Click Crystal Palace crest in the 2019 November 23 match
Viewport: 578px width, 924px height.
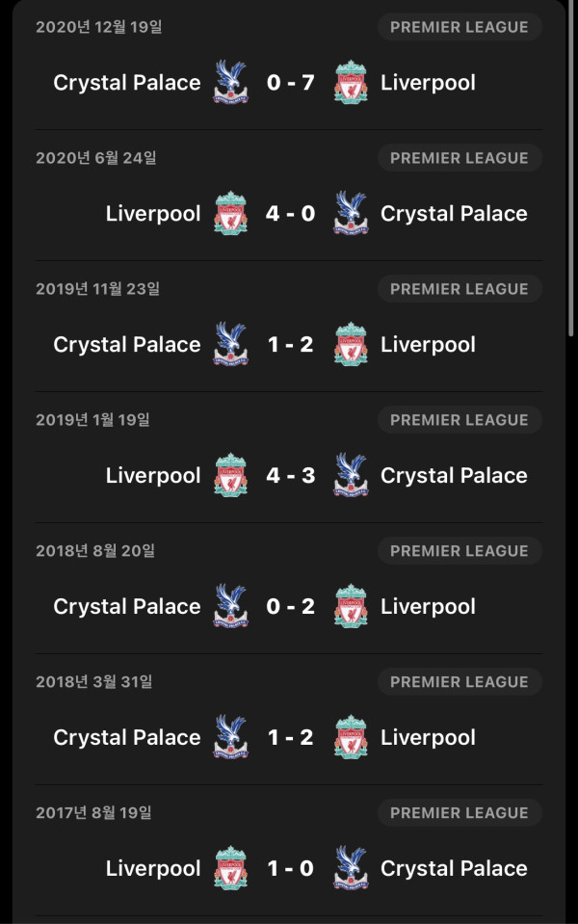230,344
